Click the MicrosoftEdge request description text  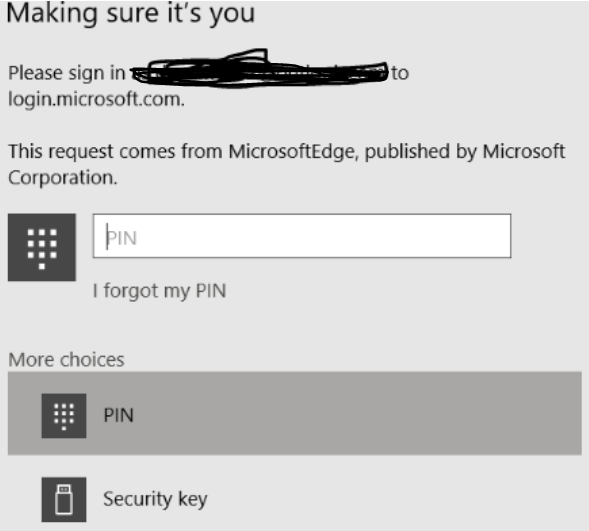[x=287, y=164]
